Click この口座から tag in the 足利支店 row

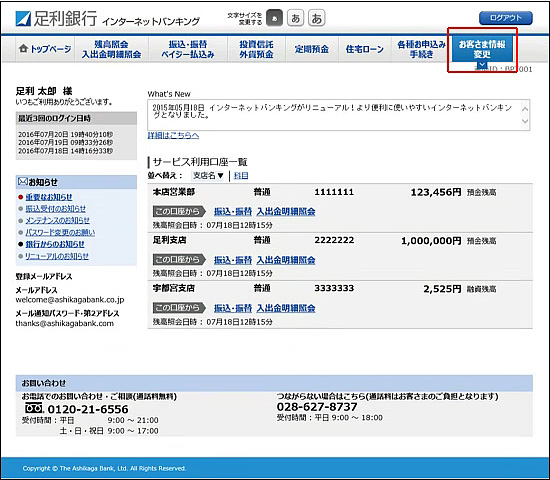pos(179,260)
